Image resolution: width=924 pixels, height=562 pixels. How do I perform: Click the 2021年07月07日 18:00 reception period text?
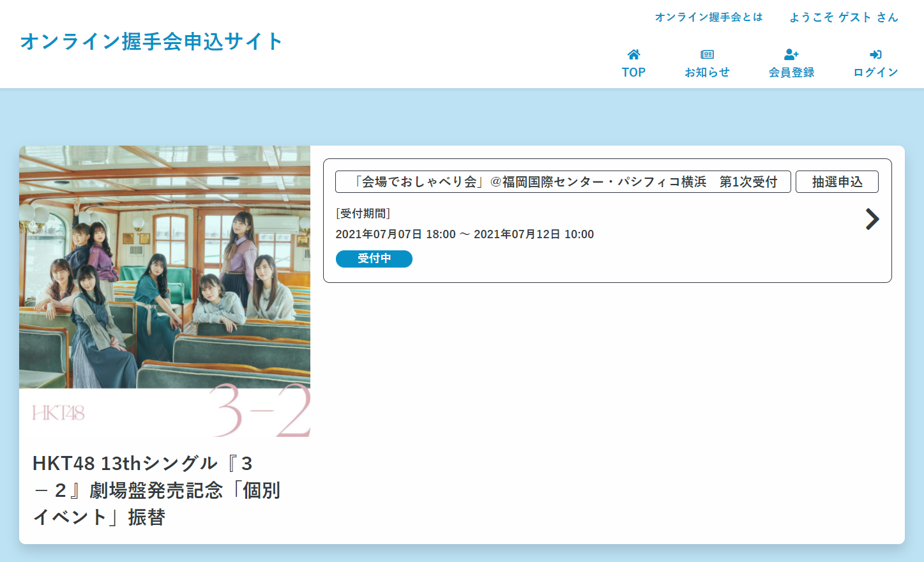pos(465,234)
